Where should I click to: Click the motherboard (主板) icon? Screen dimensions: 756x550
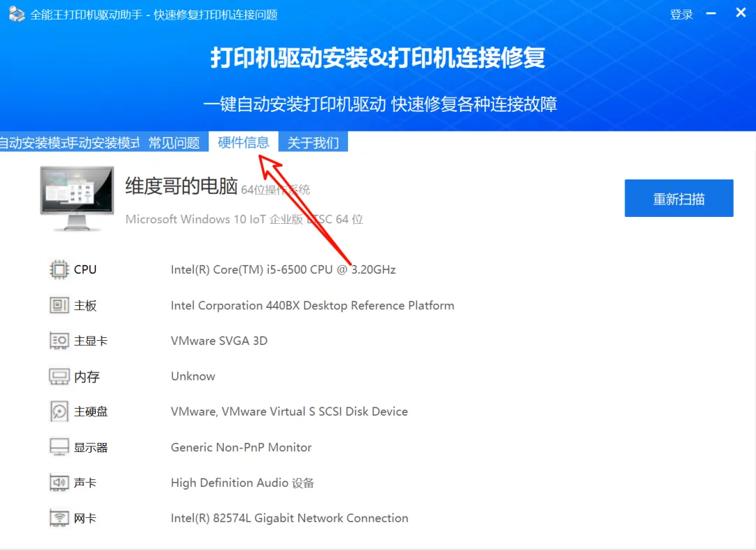(59, 305)
